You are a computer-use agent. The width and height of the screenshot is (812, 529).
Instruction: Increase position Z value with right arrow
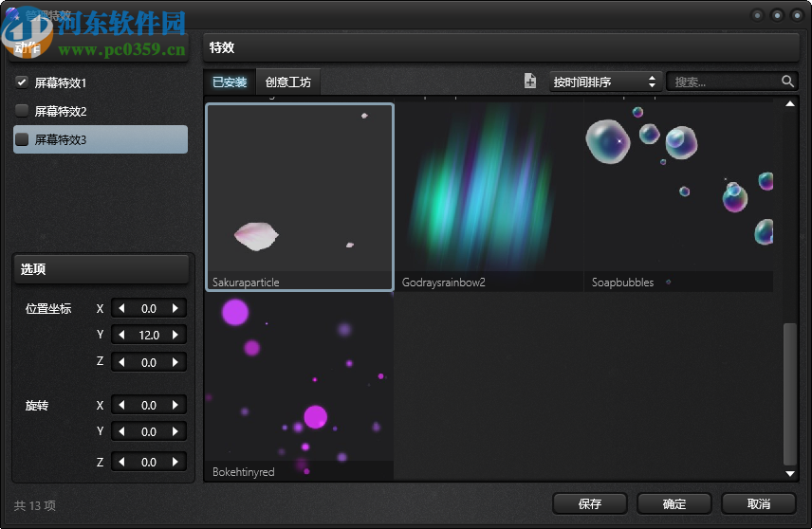click(175, 362)
